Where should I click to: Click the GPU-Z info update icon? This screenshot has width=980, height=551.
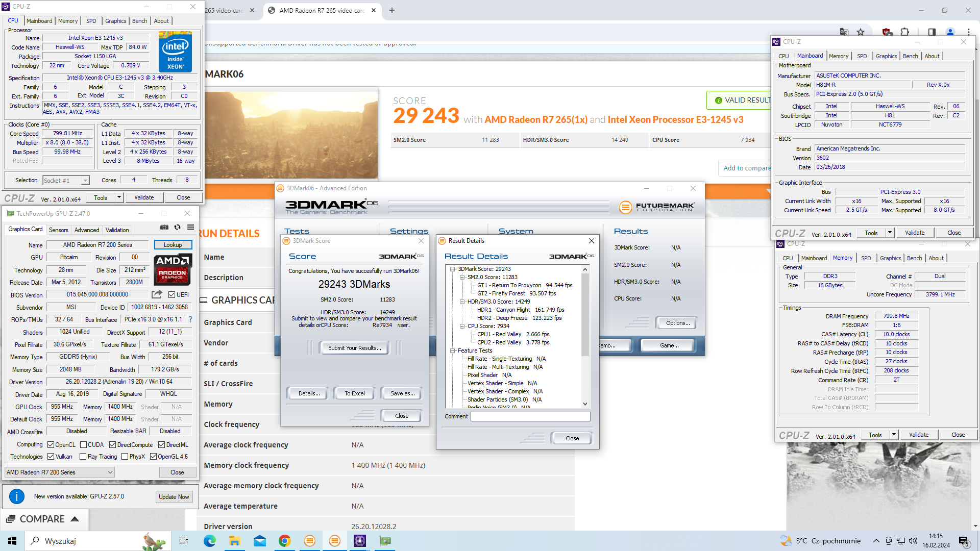tap(17, 496)
